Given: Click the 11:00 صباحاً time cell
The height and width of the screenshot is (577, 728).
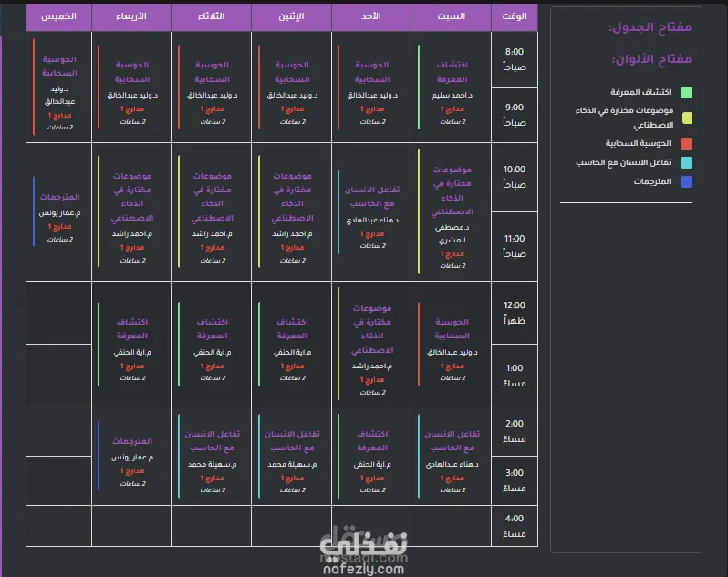Looking at the screenshot, I should (x=515, y=246).
